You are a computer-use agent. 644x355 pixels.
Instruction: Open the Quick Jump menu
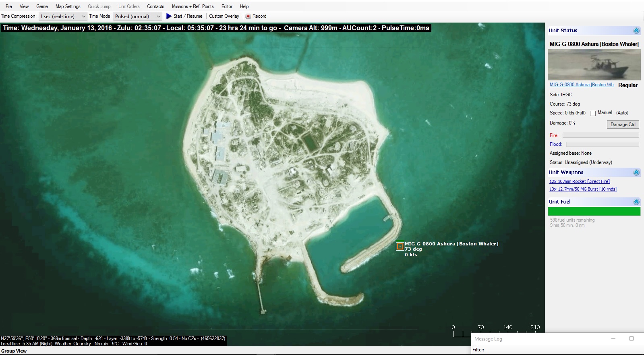click(x=99, y=6)
